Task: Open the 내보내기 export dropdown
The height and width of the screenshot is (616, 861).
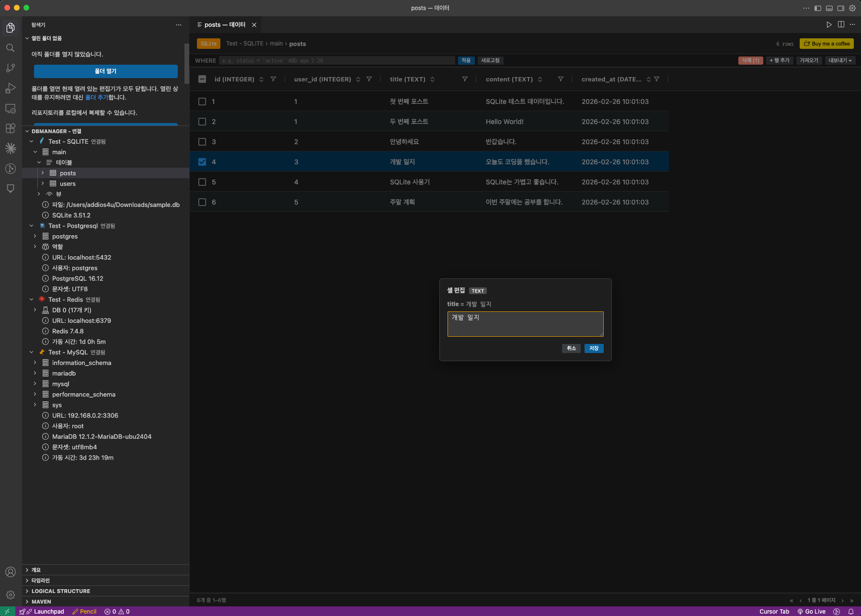Action: (x=839, y=60)
